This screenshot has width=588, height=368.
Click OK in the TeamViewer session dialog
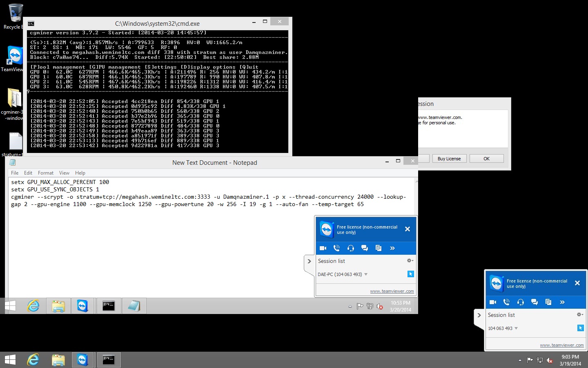(x=486, y=159)
